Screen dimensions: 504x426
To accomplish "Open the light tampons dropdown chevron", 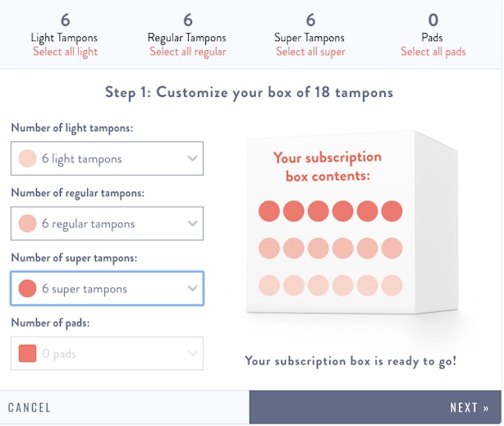I will click(x=193, y=158).
